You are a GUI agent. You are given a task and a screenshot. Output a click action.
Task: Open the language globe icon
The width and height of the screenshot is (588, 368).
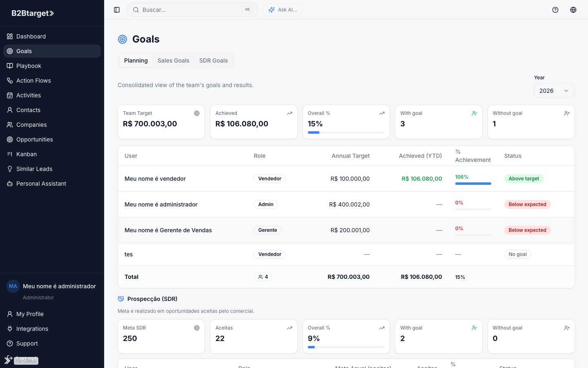573,10
